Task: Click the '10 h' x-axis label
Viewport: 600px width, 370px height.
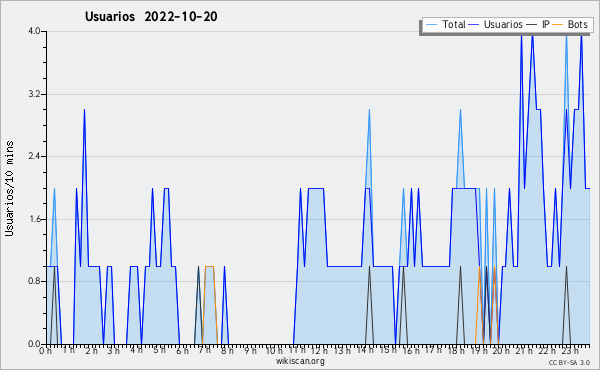Action: 274,351
